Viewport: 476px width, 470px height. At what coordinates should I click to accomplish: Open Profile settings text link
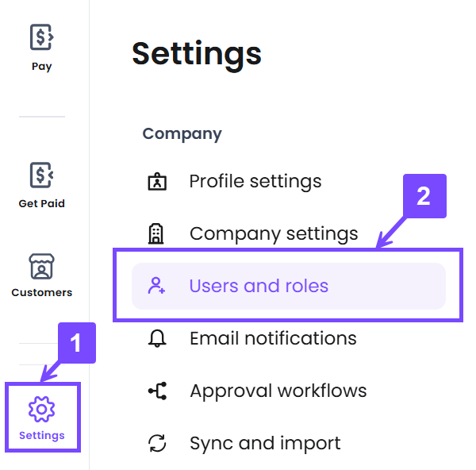point(255,181)
